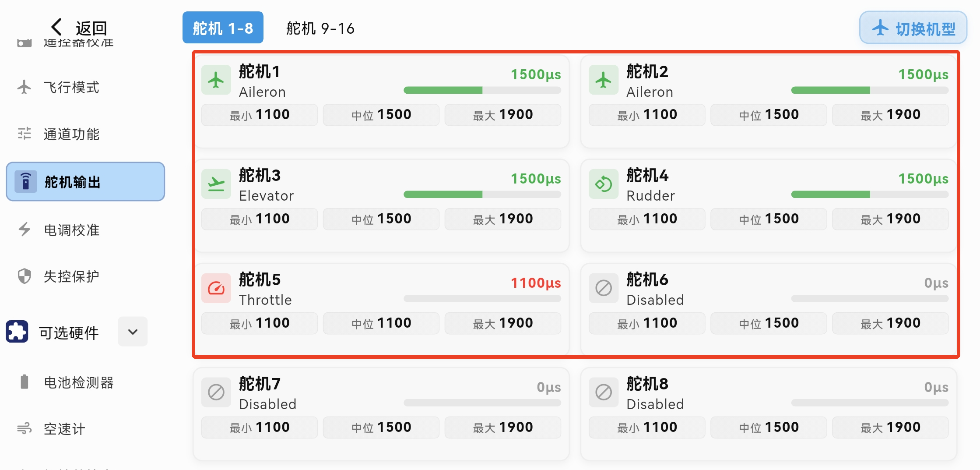Click the 舵机2 最大 1900 field
Viewport: 980px width, 470px height.
click(890, 115)
